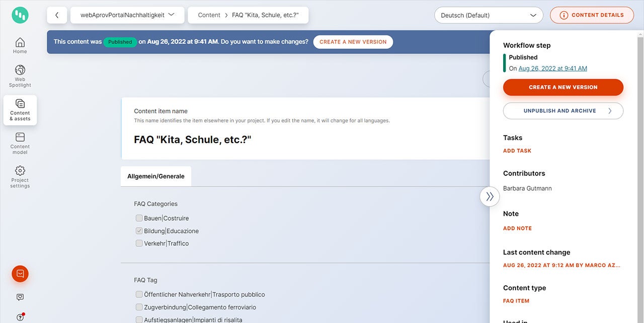644x323 pixels.
Task: Click the back arrow button
Action: [57, 15]
